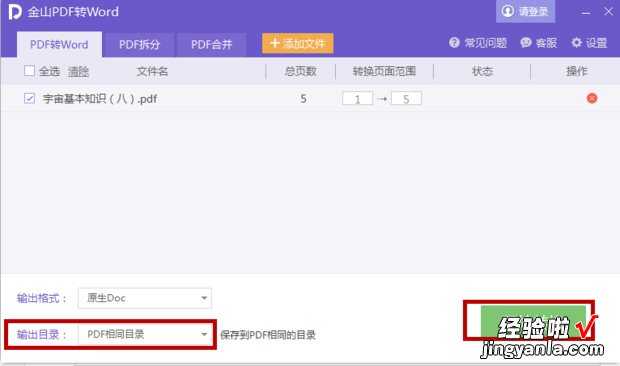Minimize the 金山PDF转Word window
Screen dimensions: 620x366
pyautogui.click(x=586, y=12)
